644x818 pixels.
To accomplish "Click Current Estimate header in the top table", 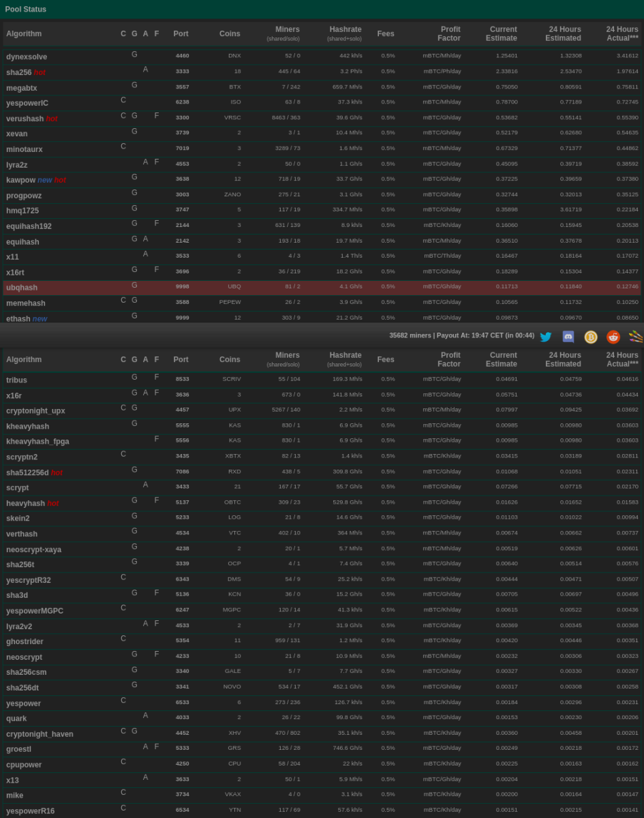I will point(503,33).
